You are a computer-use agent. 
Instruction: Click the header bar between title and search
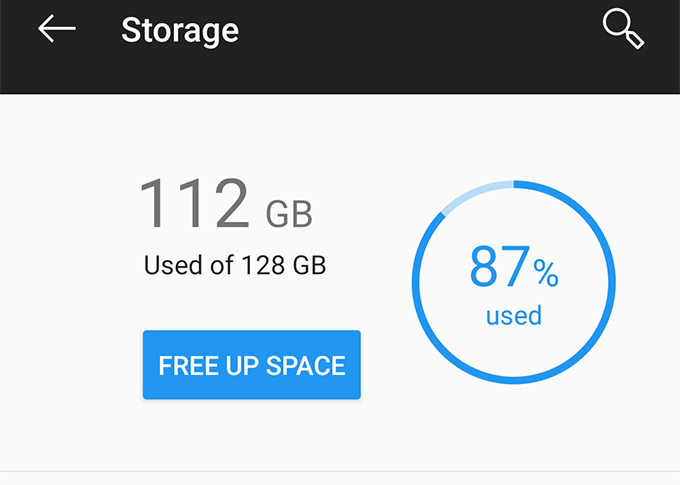(x=420, y=30)
